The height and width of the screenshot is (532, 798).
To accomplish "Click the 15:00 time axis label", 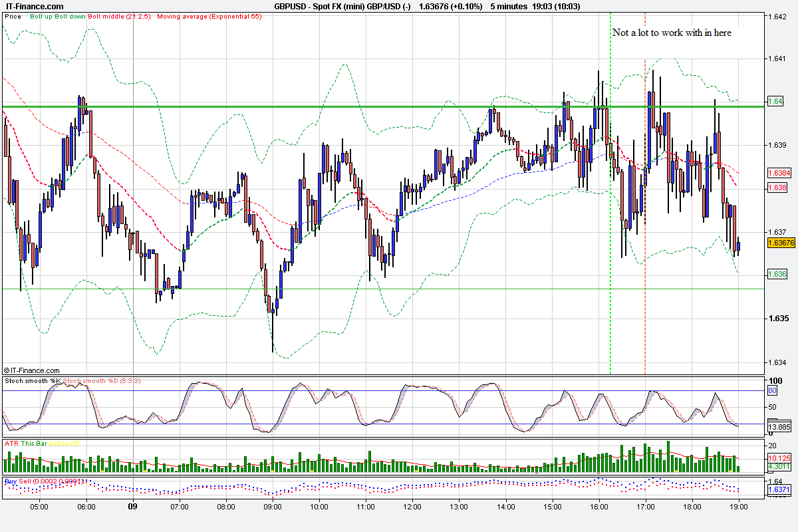I will point(552,506).
